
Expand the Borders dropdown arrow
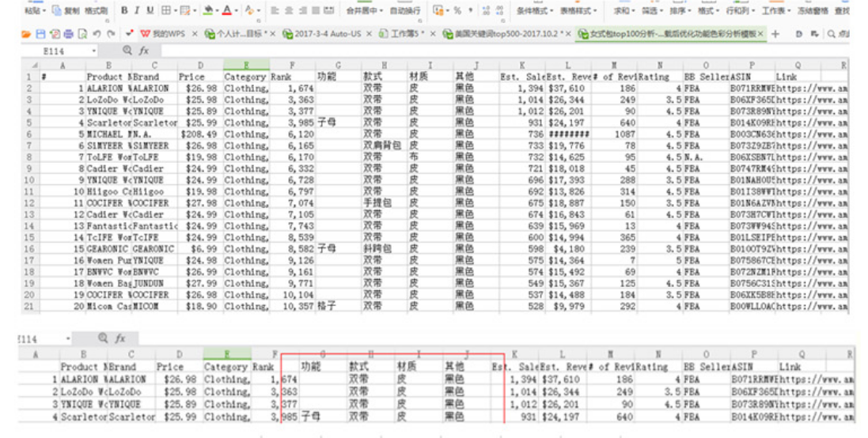(174, 10)
